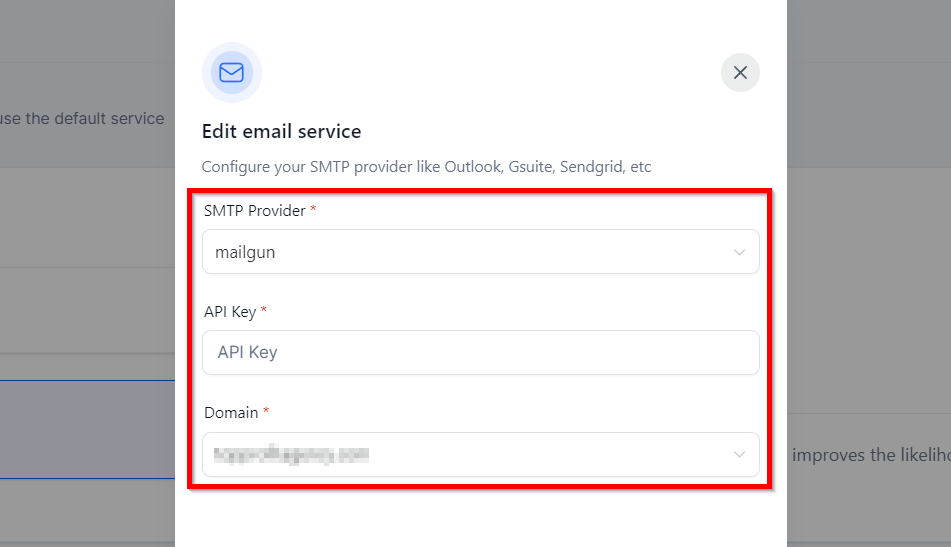Viewport: 951px width, 547px height.
Task: Click the blue-outlined row behind the dialog
Action: click(87, 430)
